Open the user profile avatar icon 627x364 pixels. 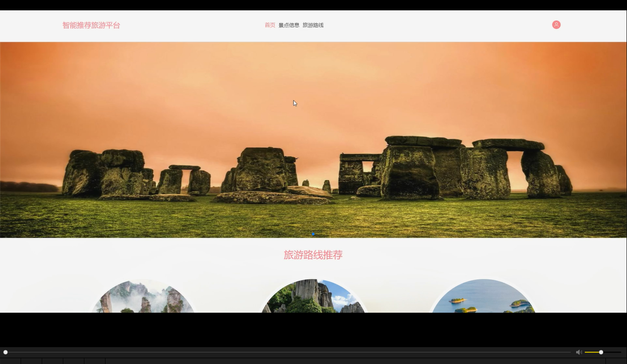(x=556, y=25)
